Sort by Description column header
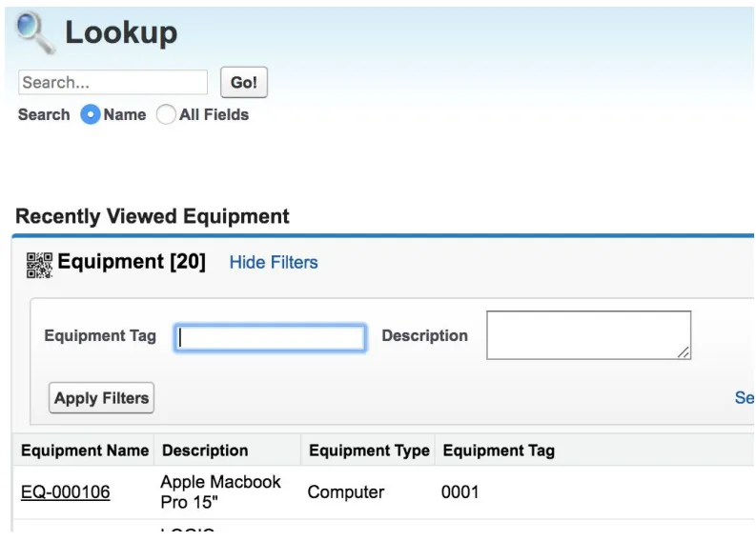This screenshot has width=756, height=541. pyautogui.click(x=205, y=451)
